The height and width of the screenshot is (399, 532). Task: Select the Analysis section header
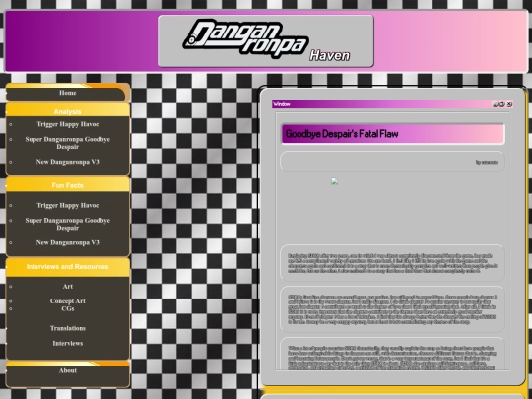click(x=68, y=111)
